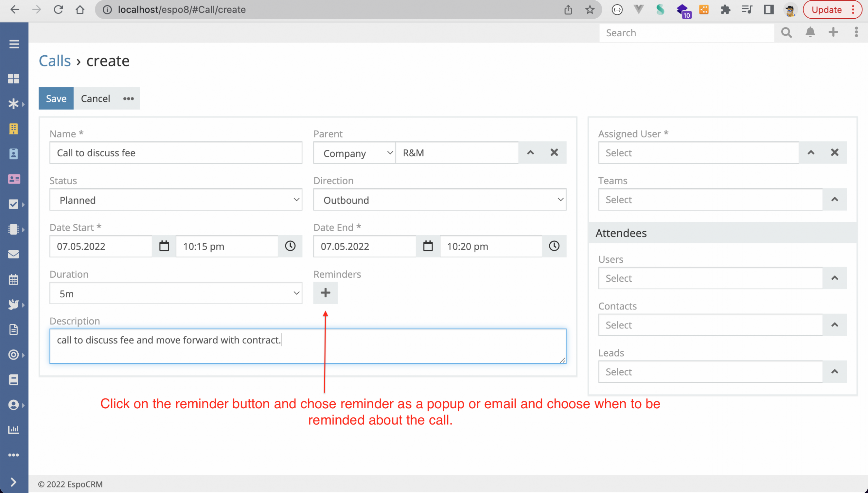
Task: Open the Date End time clock picker
Action: pyautogui.click(x=554, y=246)
